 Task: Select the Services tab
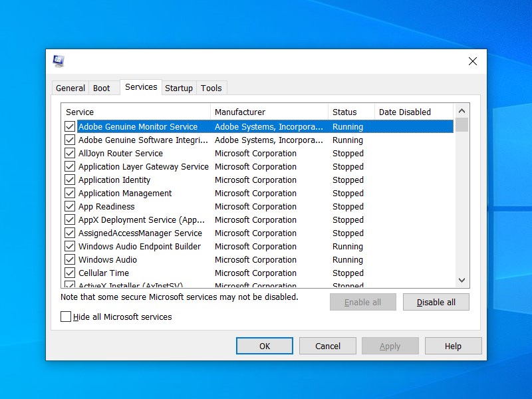(x=141, y=87)
